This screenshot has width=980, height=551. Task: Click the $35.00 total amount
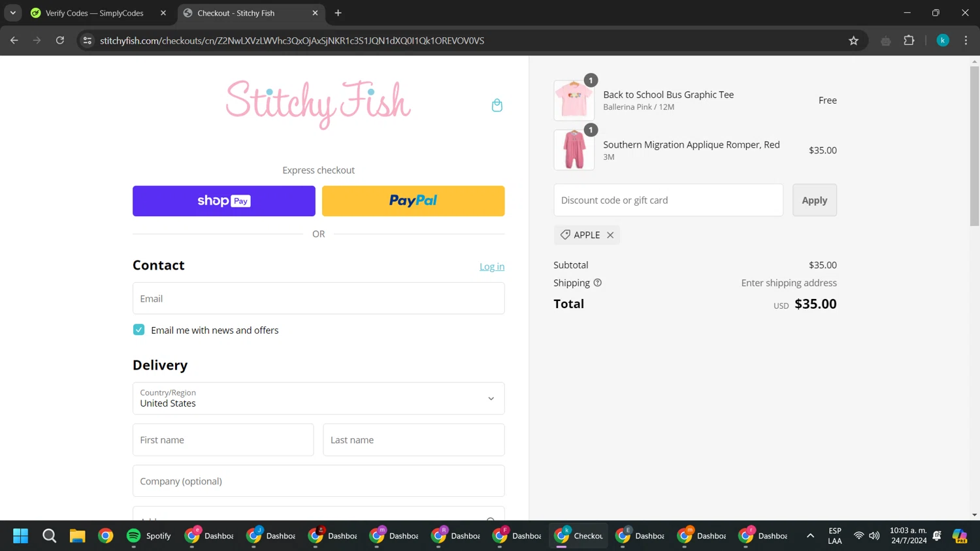(815, 304)
